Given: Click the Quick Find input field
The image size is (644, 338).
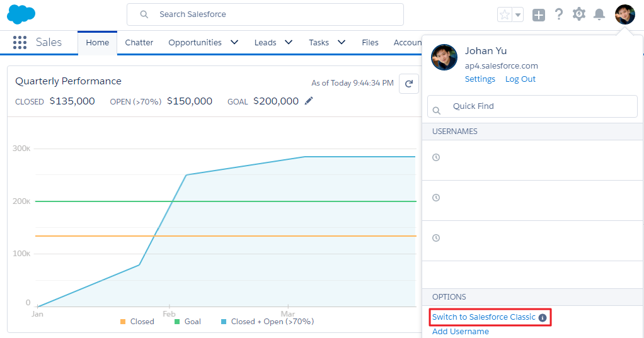Looking at the screenshot, I should pos(539,106).
